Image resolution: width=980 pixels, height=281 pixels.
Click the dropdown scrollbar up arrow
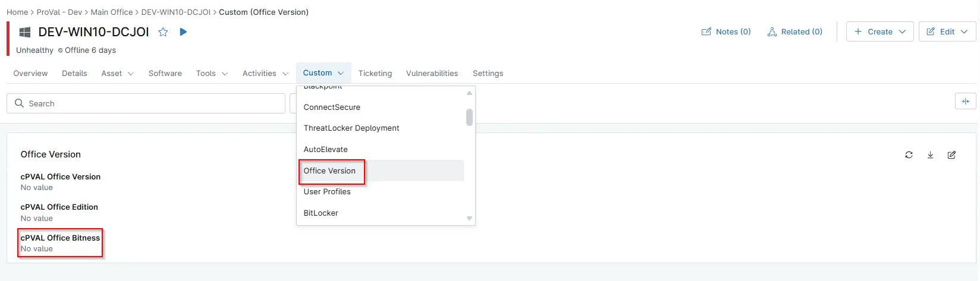point(469,93)
